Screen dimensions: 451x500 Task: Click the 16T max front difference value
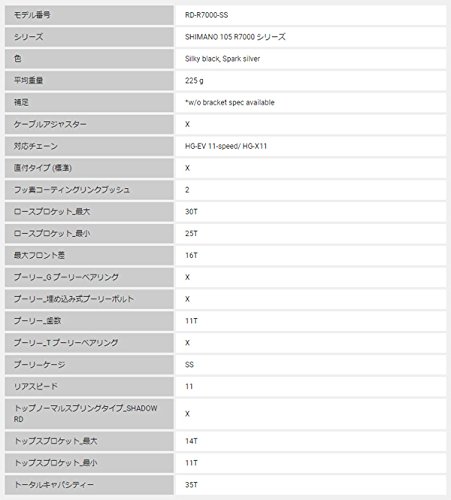point(191,255)
